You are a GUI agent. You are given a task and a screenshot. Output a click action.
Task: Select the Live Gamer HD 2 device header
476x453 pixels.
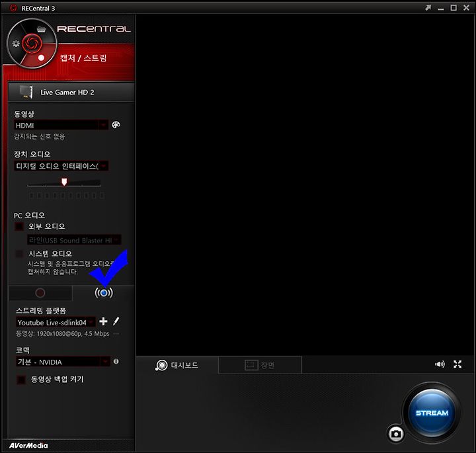[71, 93]
